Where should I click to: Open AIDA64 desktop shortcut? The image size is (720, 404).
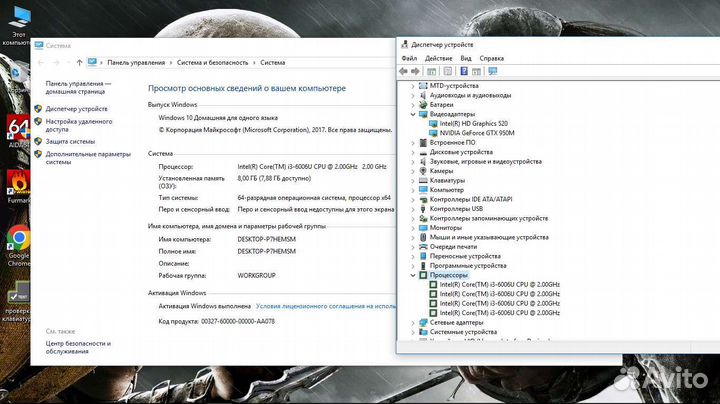point(17,131)
